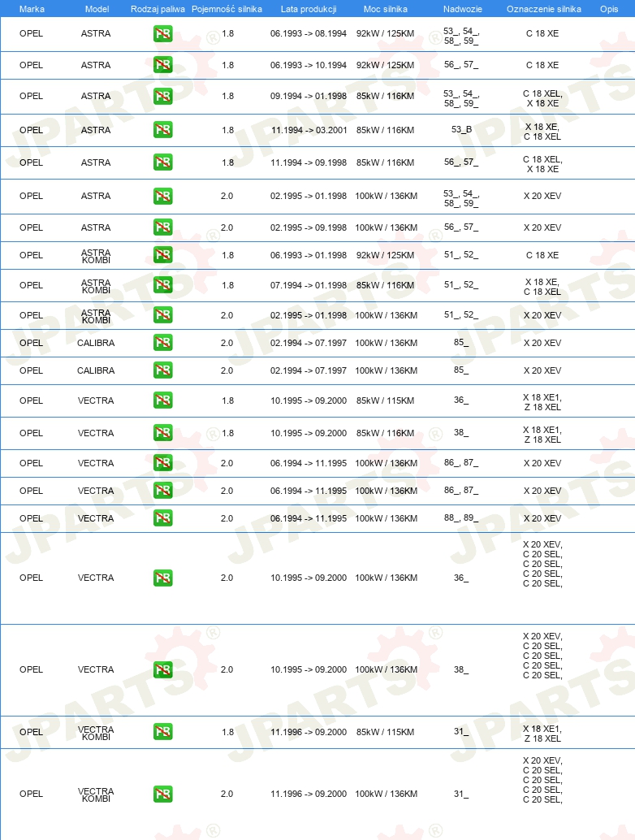Select the date cell 02.1995 -> 09.1998
Screen dimensions: 635x840
[x=309, y=227]
